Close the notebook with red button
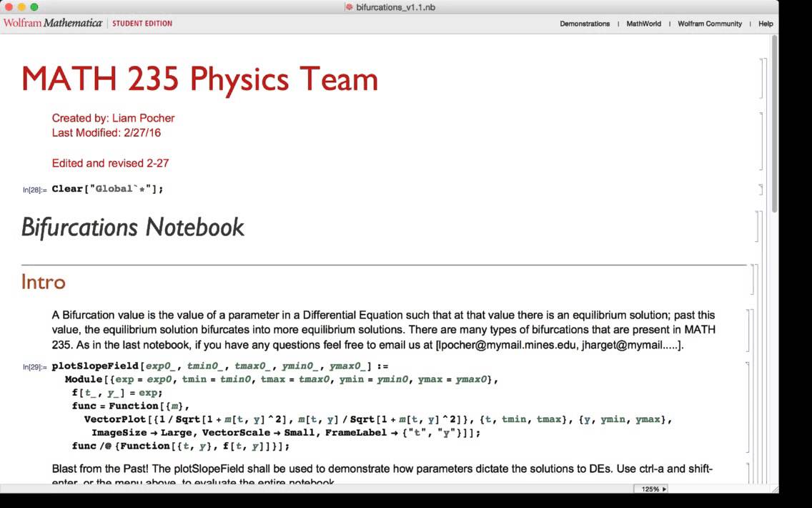Viewport: 812px width, 508px height. tap(9, 6)
